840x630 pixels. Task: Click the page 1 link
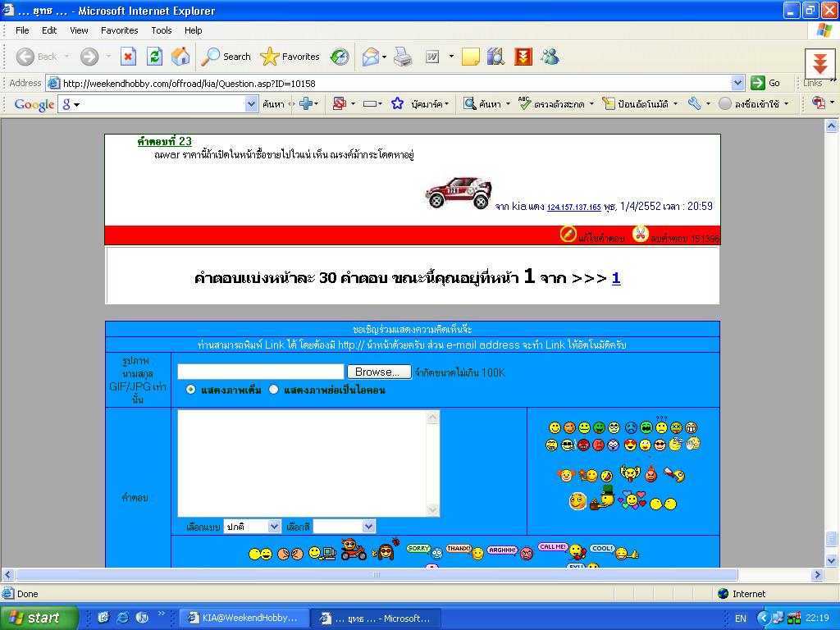(x=616, y=278)
